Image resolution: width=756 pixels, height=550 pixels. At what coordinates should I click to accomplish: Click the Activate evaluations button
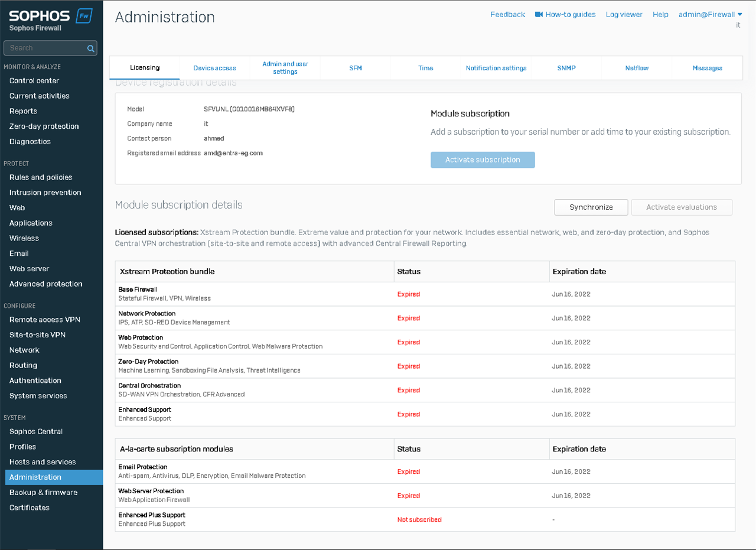pyautogui.click(x=682, y=207)
